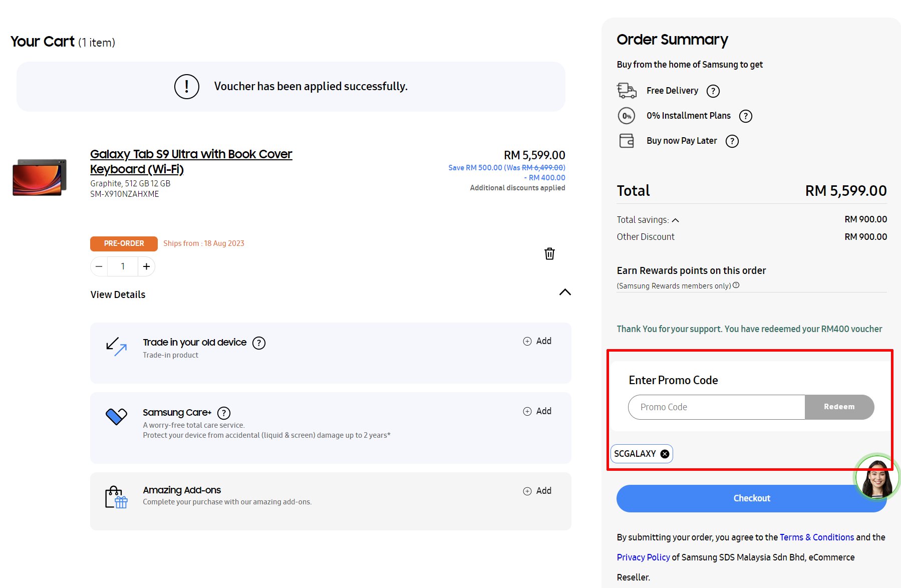Click the Redeem promo button
The height and width of the screenshot is (588, 901).
tap(839, 407)
